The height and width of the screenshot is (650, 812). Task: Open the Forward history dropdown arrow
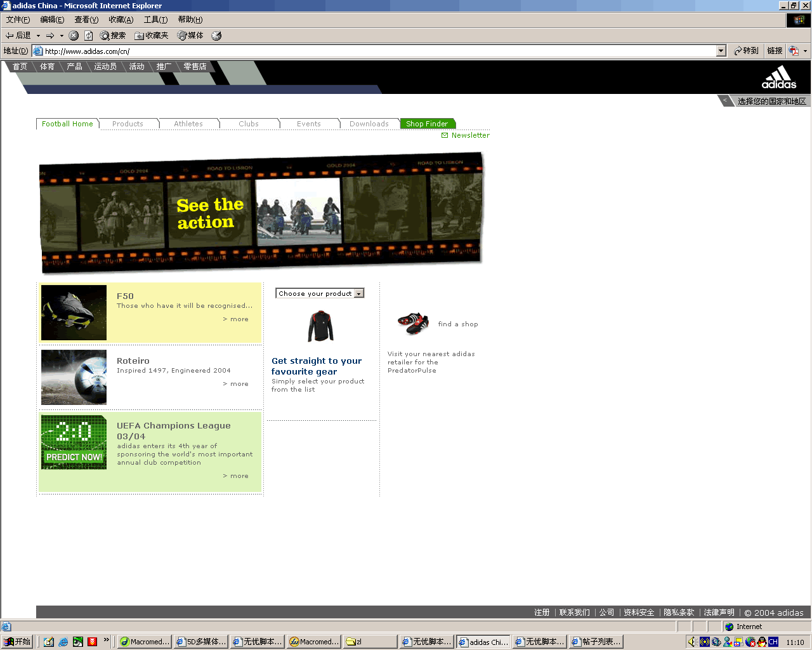62,36
